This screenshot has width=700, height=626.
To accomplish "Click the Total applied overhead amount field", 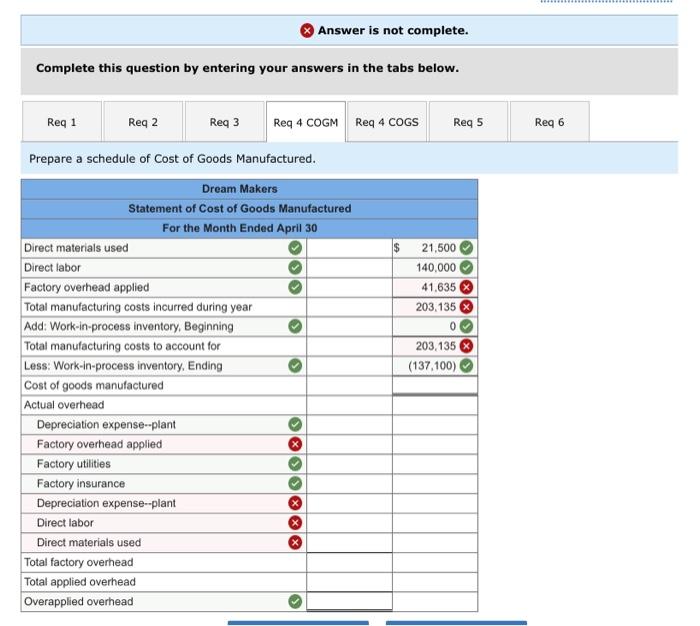I will [350, 581].
